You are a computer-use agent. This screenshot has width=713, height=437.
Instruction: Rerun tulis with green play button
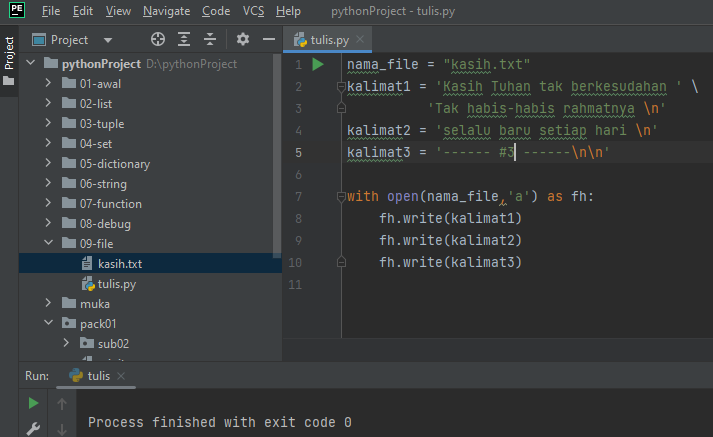[33, 403]
